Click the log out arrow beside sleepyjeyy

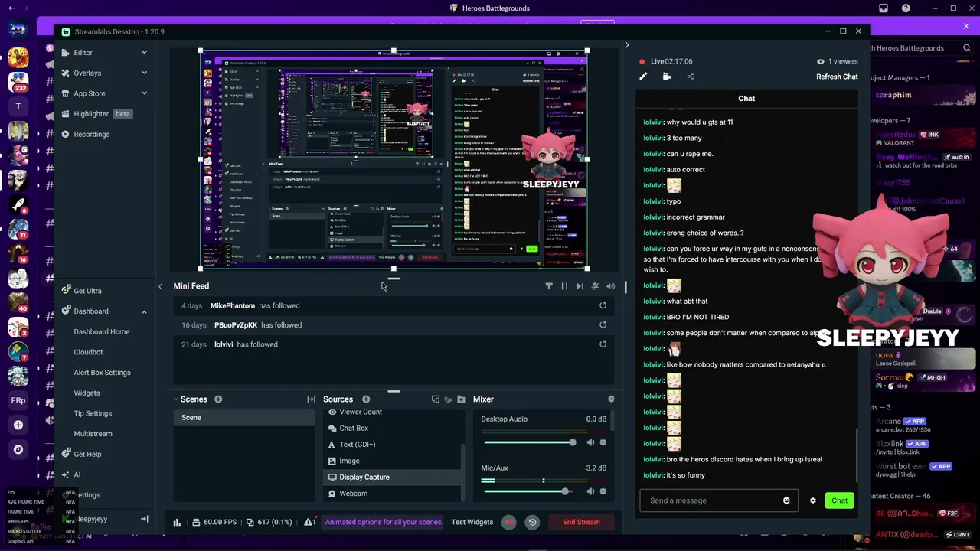144,519
